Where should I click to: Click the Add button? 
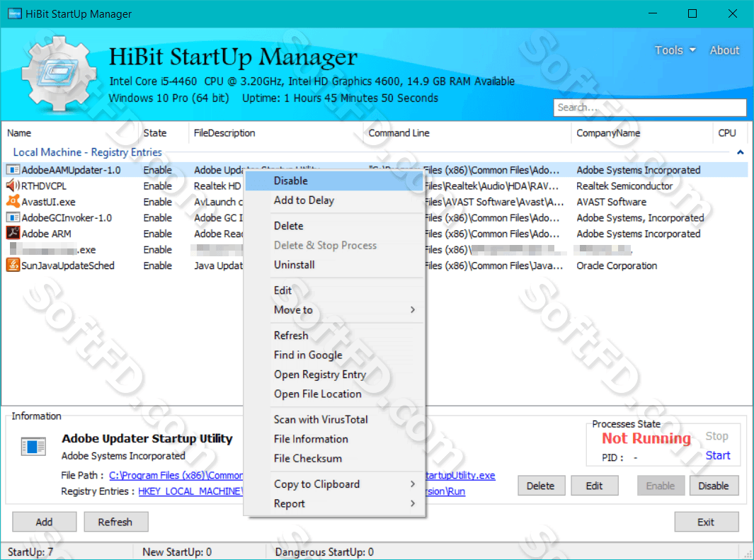coord(44,522)
